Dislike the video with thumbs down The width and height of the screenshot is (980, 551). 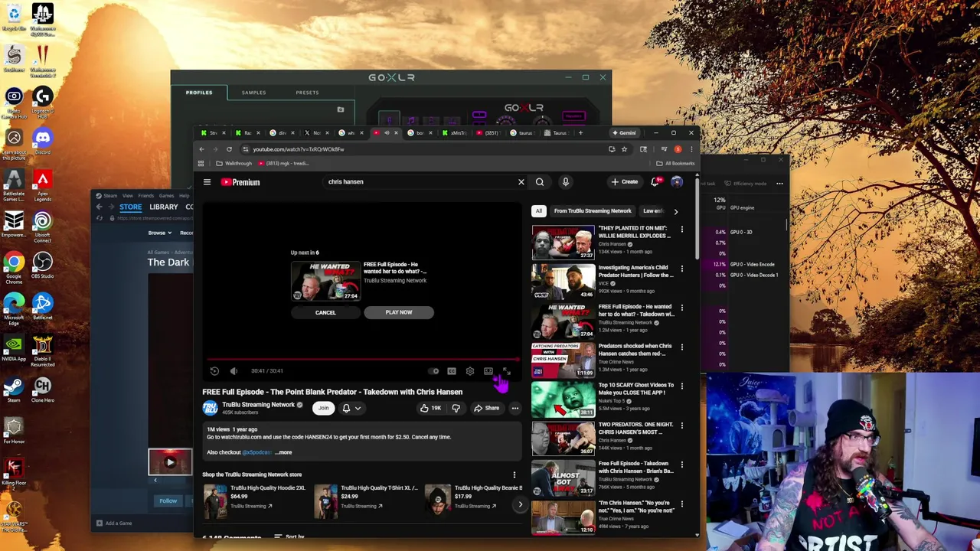(x=456, y=408)
